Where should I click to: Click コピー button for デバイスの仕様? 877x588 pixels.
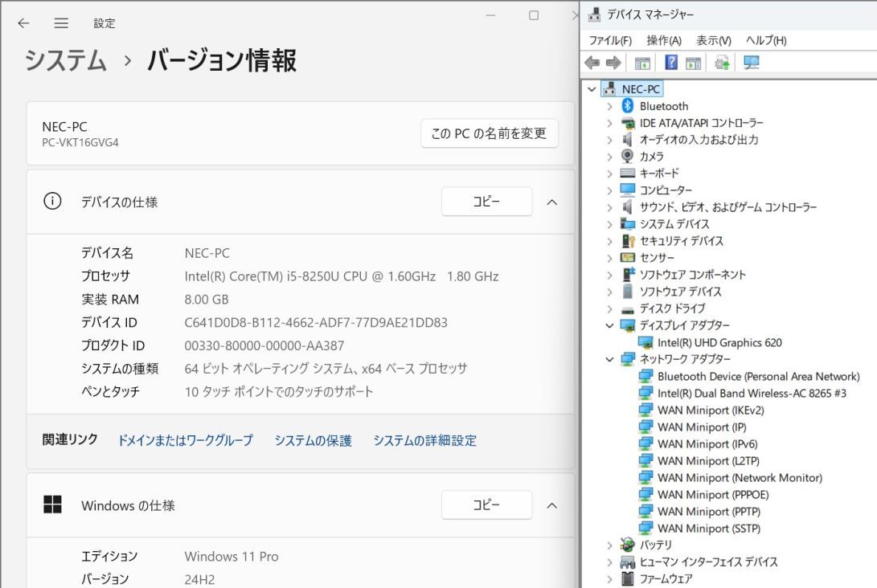486,201
